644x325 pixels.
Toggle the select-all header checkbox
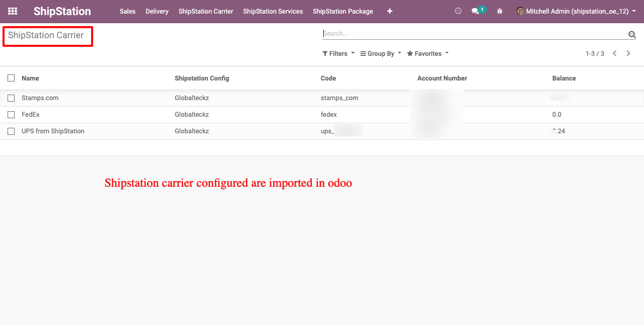click(11, 78)
